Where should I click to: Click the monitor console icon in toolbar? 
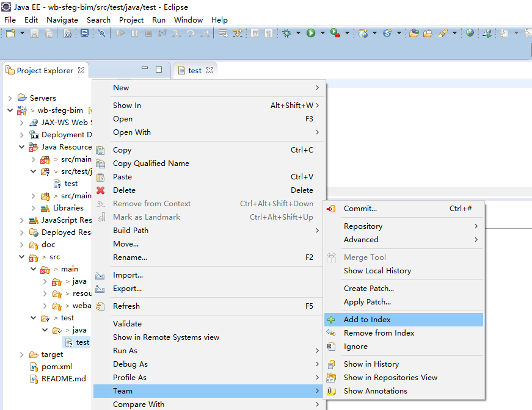click(84, 33)
